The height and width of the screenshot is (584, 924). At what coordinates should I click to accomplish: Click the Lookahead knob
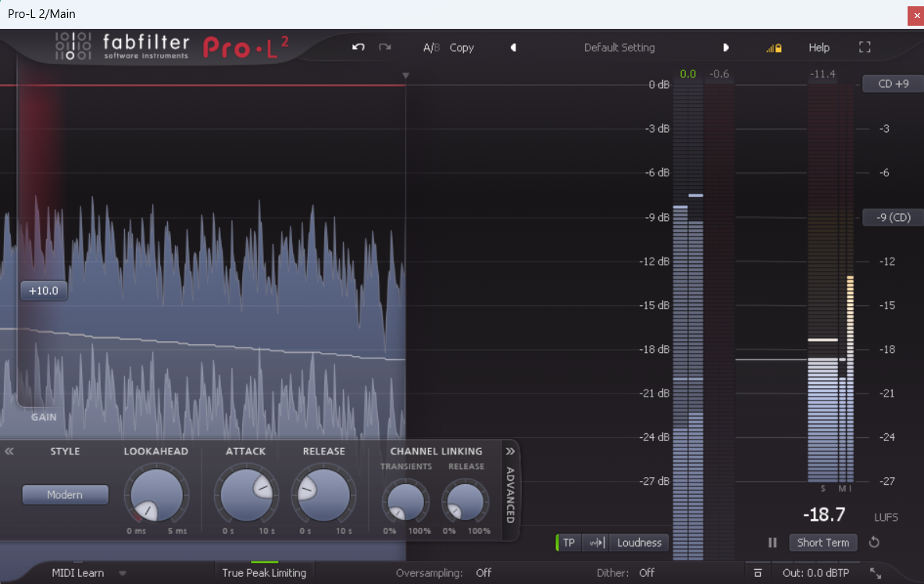[x=156, y=495]
